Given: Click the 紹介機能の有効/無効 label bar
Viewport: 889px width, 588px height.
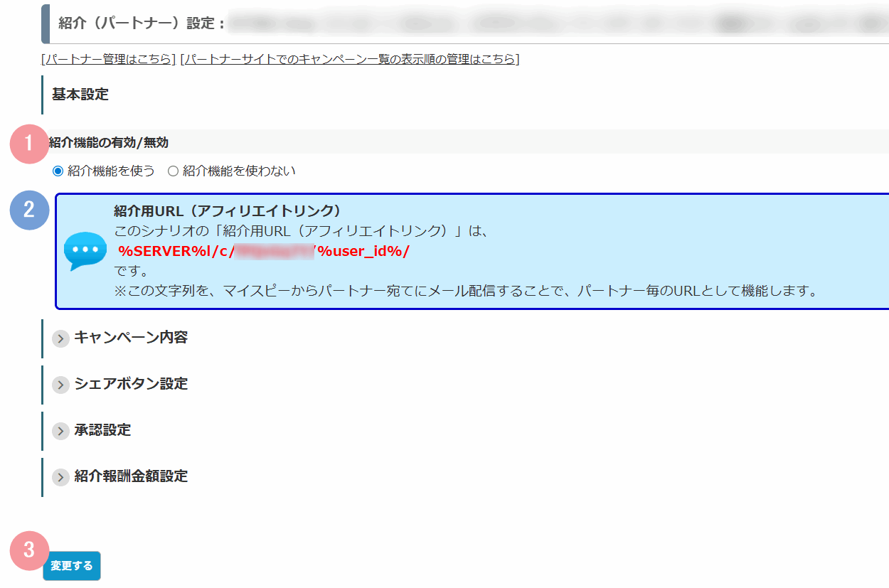Looking at the screenshot, I should (x=109, y=142).
